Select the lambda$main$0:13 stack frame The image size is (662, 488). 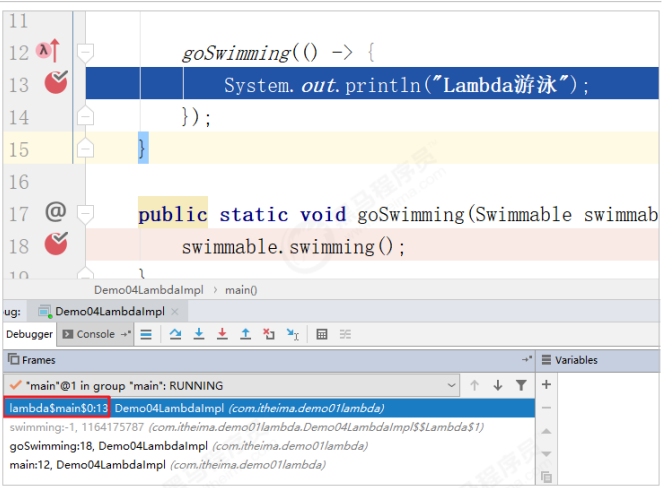tap(269, 408)
